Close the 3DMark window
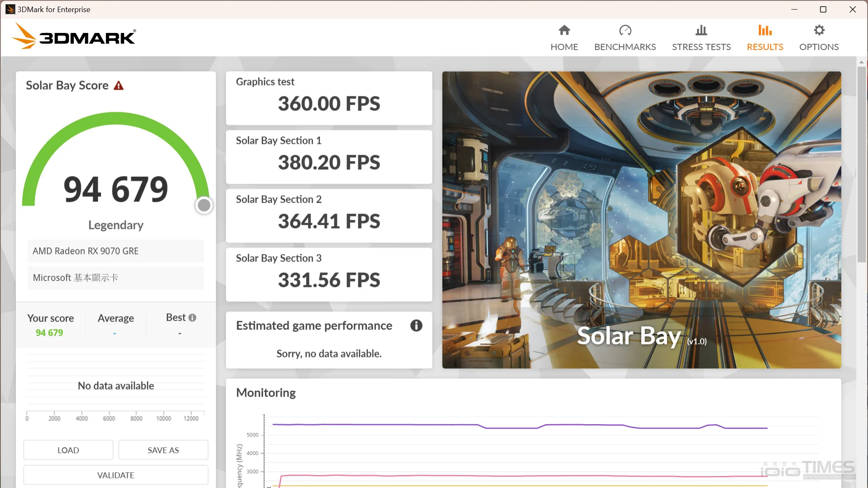868x488 pixels. point(853,9)
